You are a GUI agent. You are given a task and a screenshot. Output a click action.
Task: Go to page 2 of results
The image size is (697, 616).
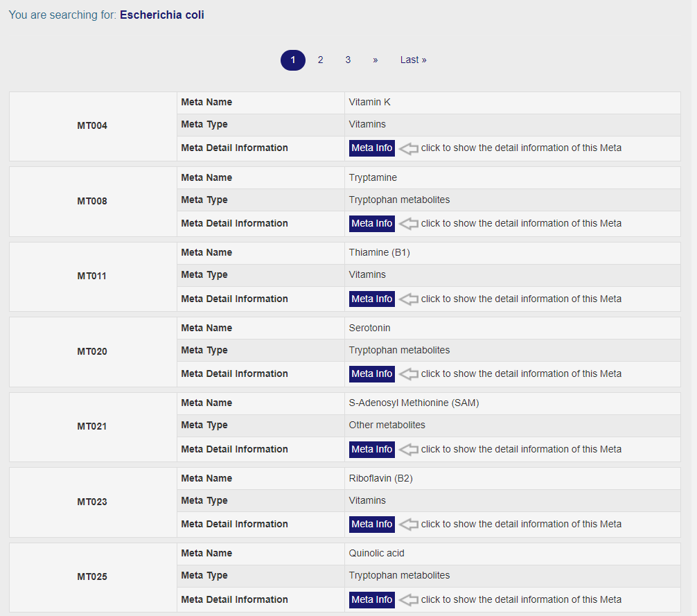coord(320,60)
